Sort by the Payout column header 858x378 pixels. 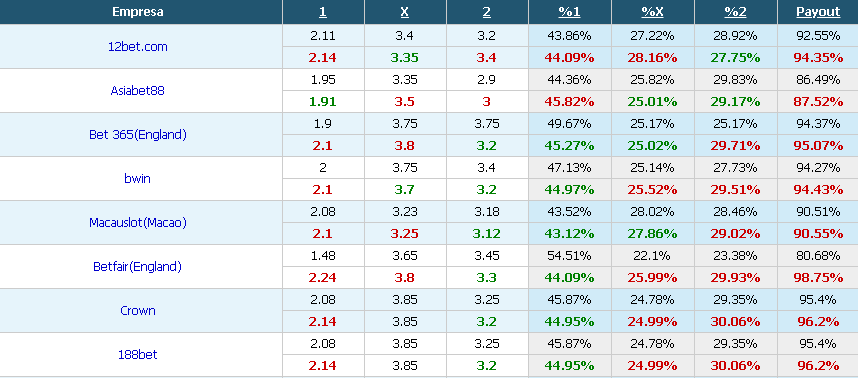(818, 12)
